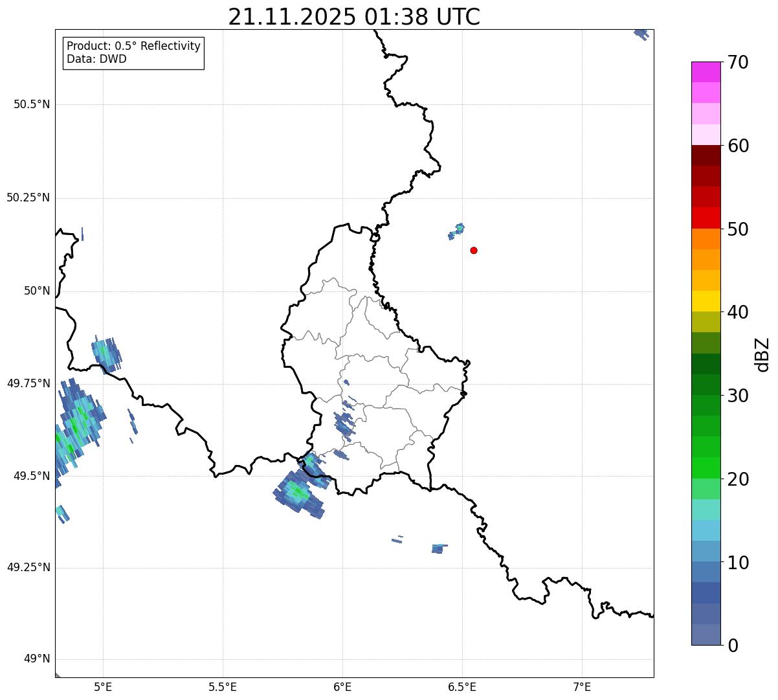Click the "dBZ" colorbar label

coord(762,354)
